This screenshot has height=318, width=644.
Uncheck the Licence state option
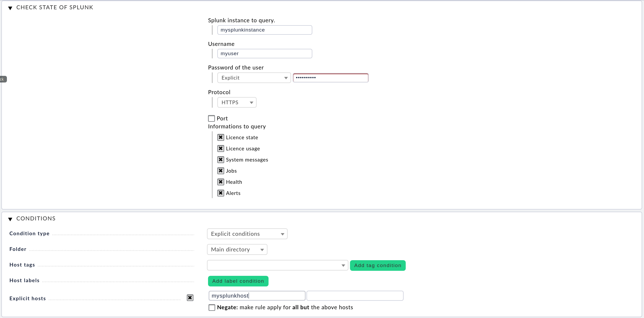click(221, 137)
